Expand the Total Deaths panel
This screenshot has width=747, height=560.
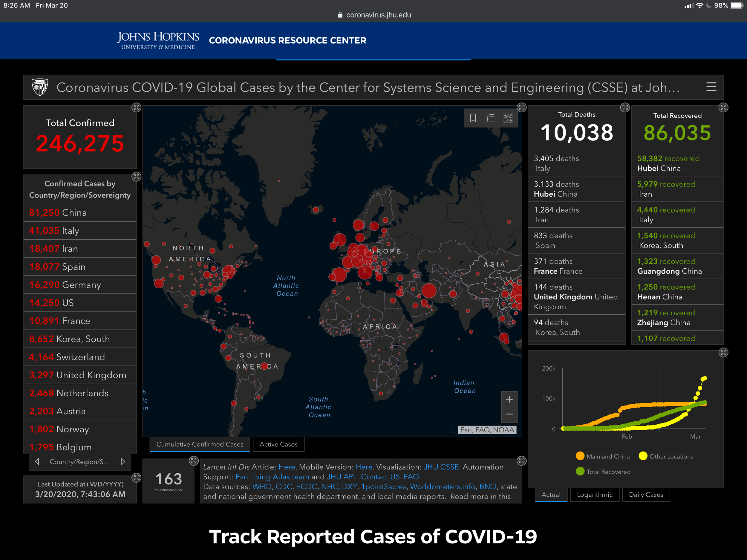point(625,108)
